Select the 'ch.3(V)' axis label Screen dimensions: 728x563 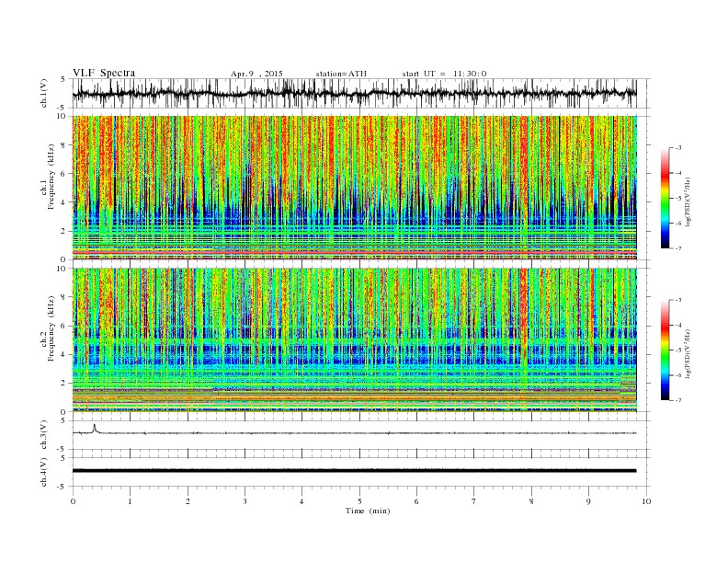(44, 435)
